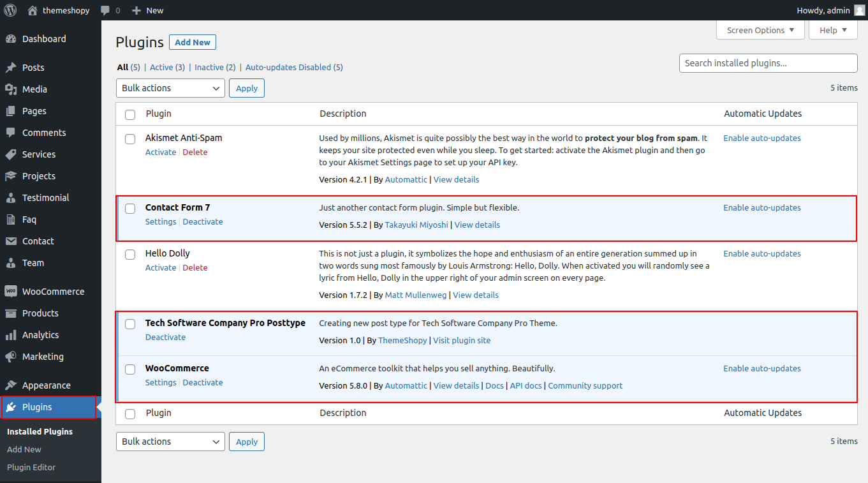
Task: Open Analytics via bar chart icon
Action: point(11,335)
